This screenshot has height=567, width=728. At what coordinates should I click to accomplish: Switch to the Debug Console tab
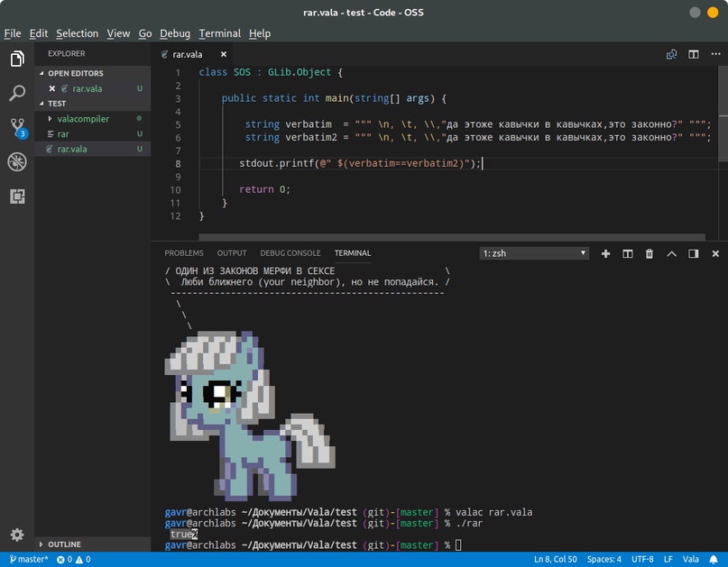click(290, 253)
